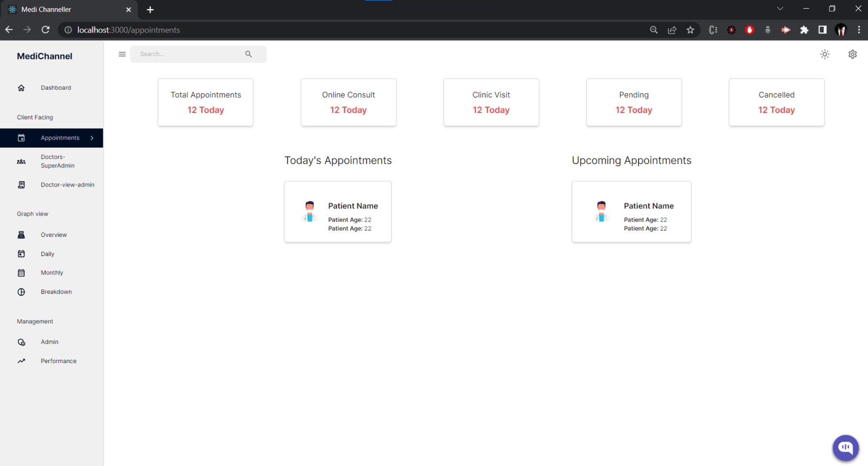The height and width of the screenshot is (466, 868).
Task: Collapse the sidebar with hamburger menu
Action: (122, 54)
